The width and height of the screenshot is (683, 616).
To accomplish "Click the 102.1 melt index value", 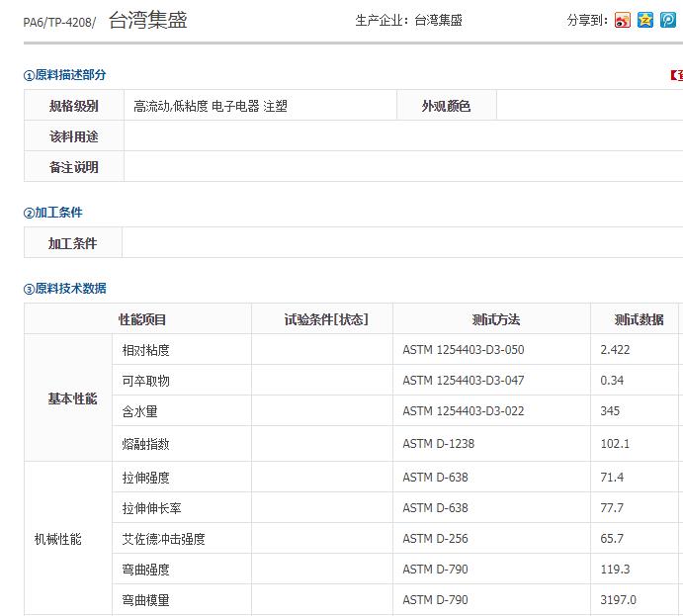I will click(615, 444).
